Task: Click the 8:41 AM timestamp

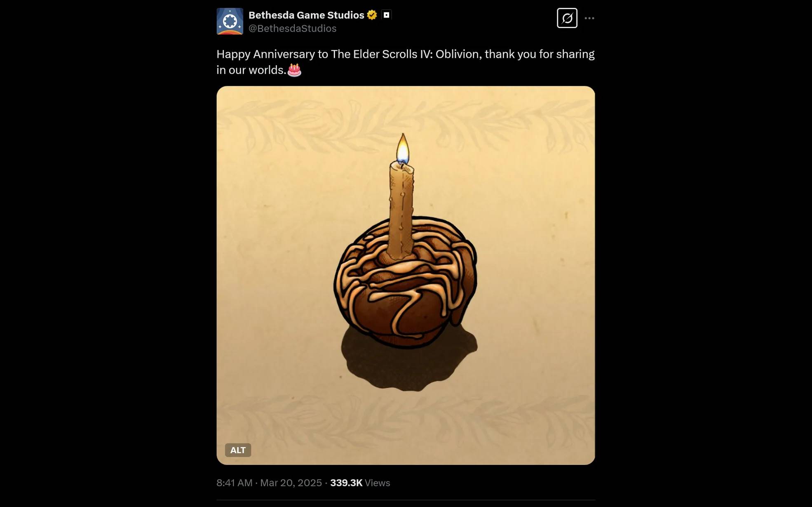Action: click(234, 483)
